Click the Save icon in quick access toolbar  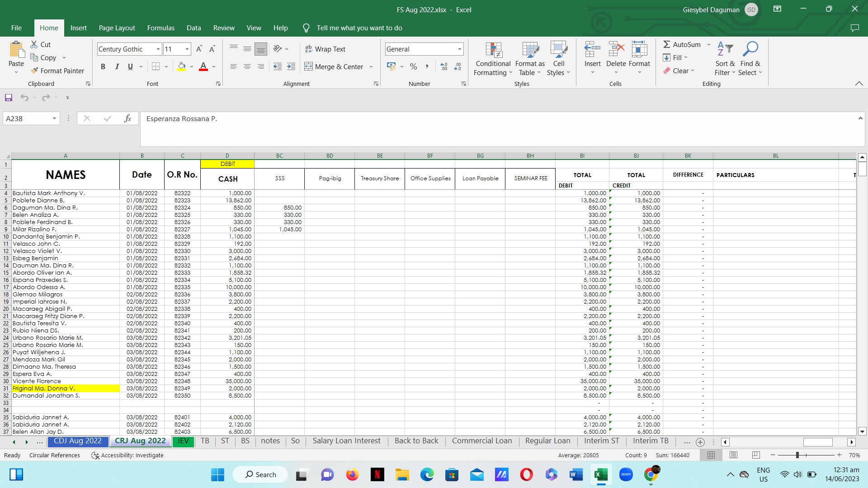pyautogui.click(x=9, y=98)
